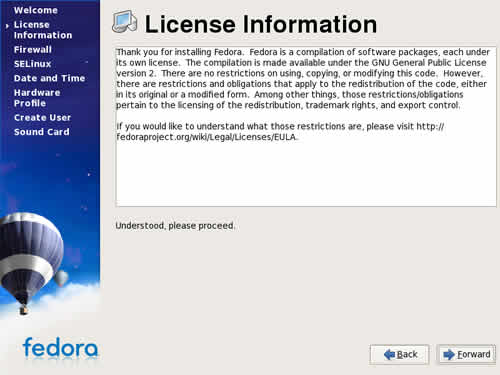Viewport: 500px width, 375px height.
Task: Click inside the license text box
Action: click(306, 127)
